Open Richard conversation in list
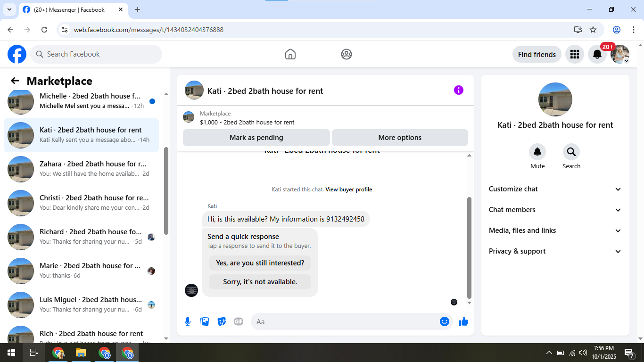 point(82,237)
